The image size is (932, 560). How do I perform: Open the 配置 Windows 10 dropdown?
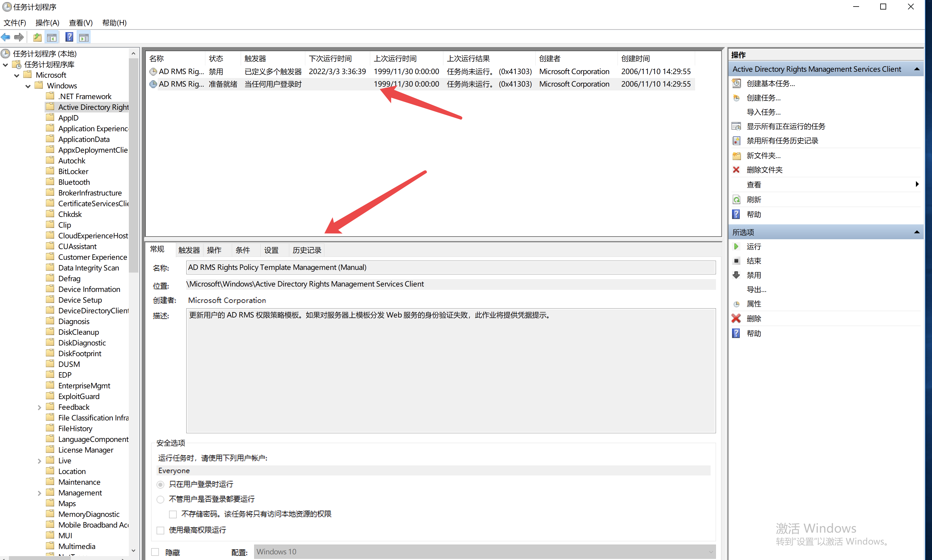coord(484,552)
